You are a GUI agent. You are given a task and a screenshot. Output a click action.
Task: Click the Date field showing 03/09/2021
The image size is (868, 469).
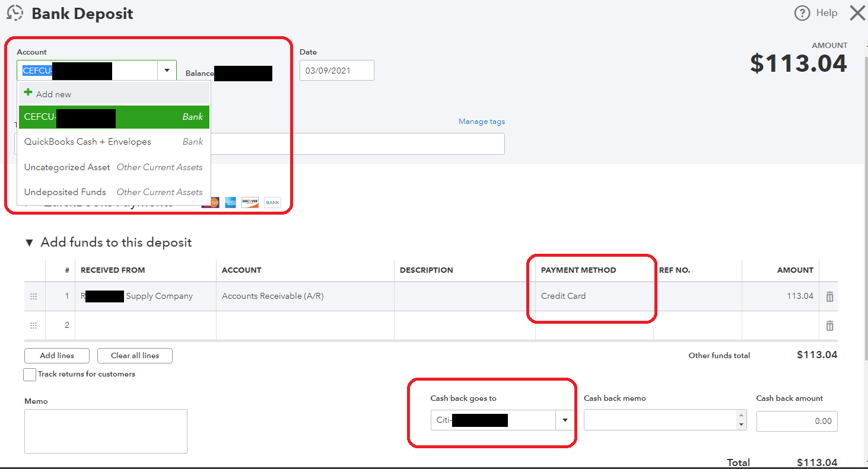[336, 70]
